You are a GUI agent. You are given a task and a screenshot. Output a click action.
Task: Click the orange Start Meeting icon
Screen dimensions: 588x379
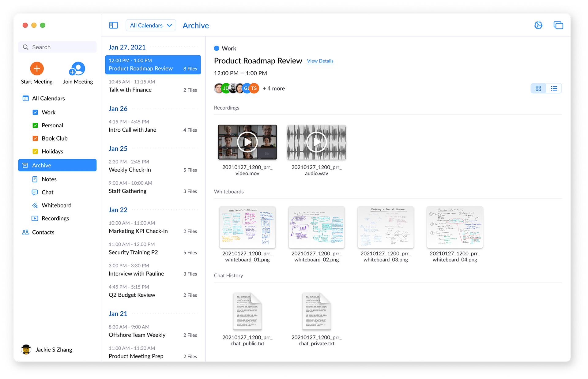tap(37, 69)
